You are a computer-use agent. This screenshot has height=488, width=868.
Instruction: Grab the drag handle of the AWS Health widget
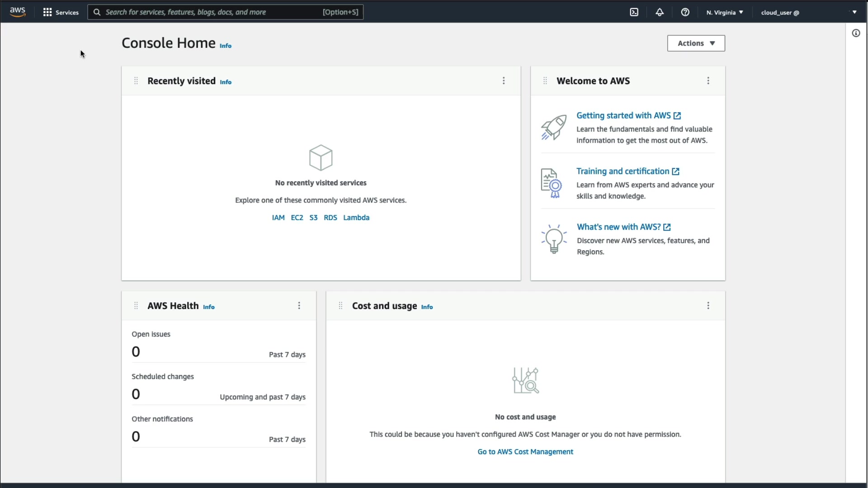pos(136,305)
